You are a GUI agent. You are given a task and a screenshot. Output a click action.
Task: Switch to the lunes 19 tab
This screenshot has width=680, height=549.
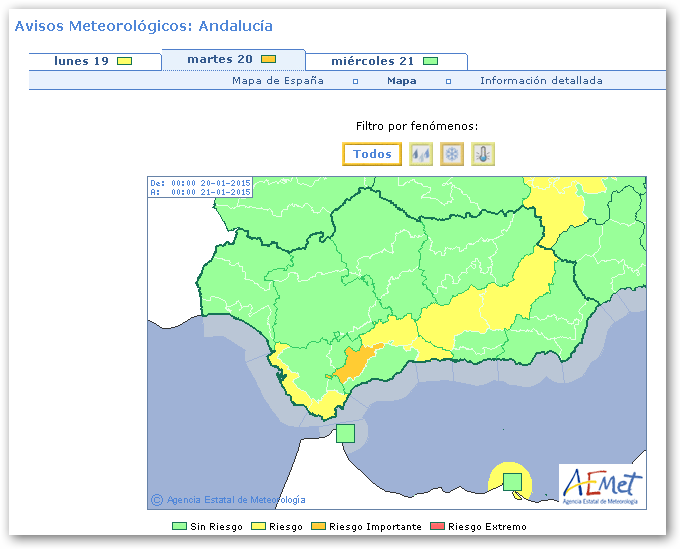[94, 61]
